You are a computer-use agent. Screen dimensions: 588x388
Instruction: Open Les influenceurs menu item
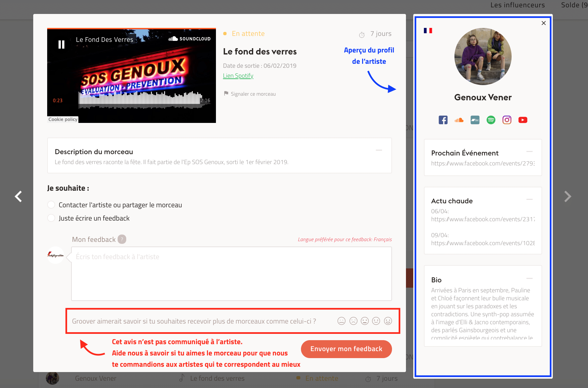click(518, 5)
